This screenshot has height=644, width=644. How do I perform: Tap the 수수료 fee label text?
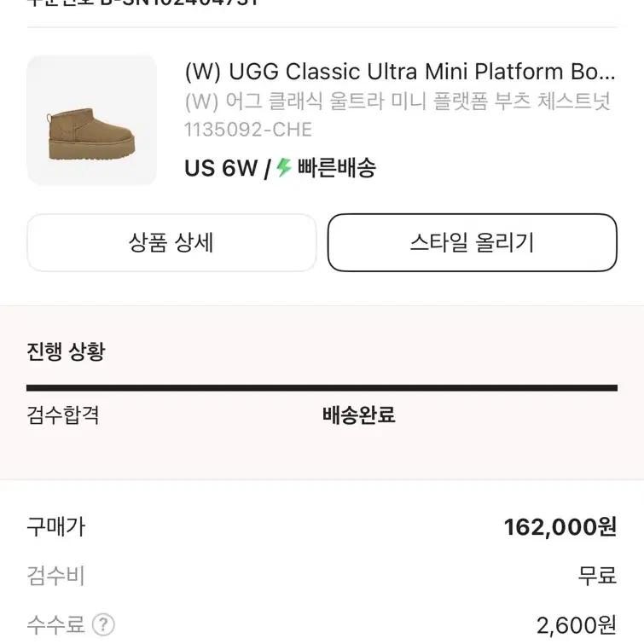[x=55, y=625]
